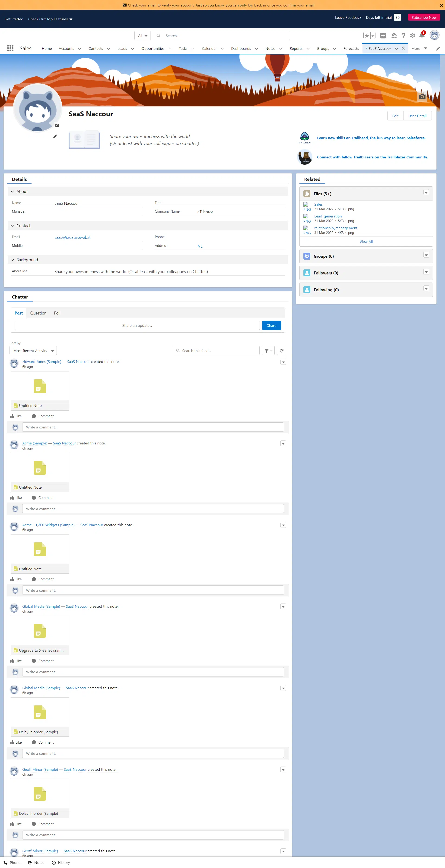
Task: Open the Files related list dropdown
Action: pyautogui.click(x=426, y=192)
